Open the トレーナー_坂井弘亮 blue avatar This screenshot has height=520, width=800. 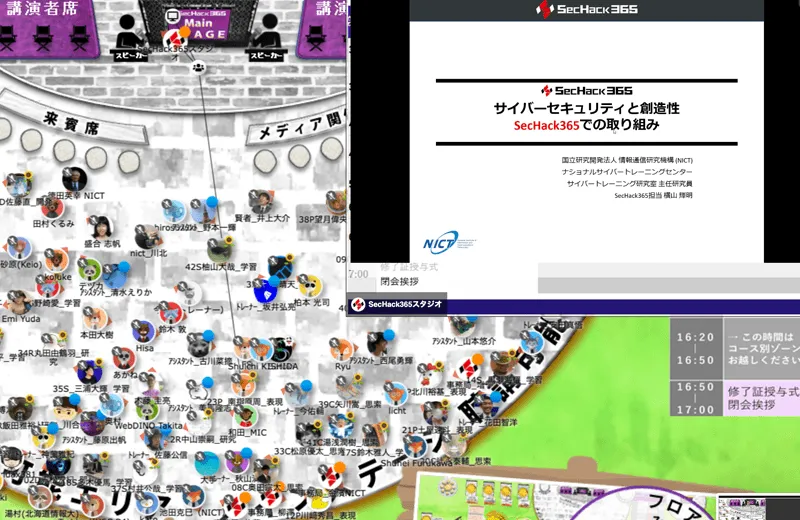266,291
